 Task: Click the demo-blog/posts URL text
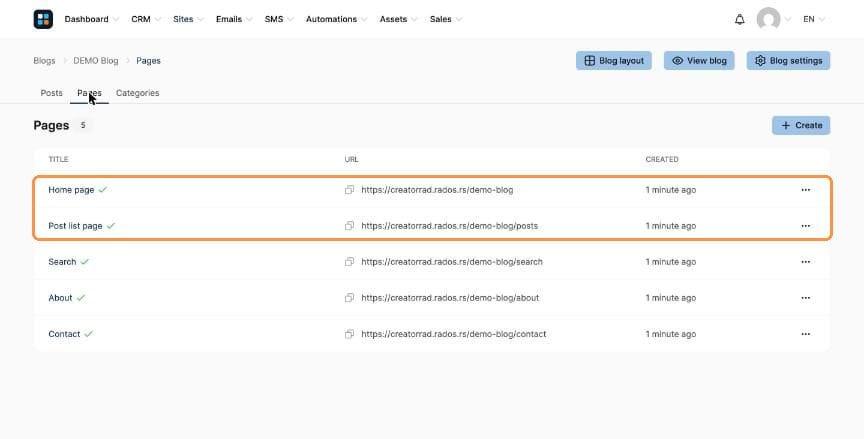tap(450, 226)
